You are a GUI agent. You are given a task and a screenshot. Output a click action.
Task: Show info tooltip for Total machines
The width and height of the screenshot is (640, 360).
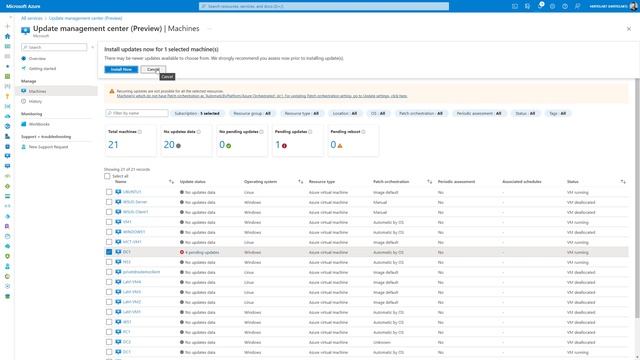tap(140, 132)
